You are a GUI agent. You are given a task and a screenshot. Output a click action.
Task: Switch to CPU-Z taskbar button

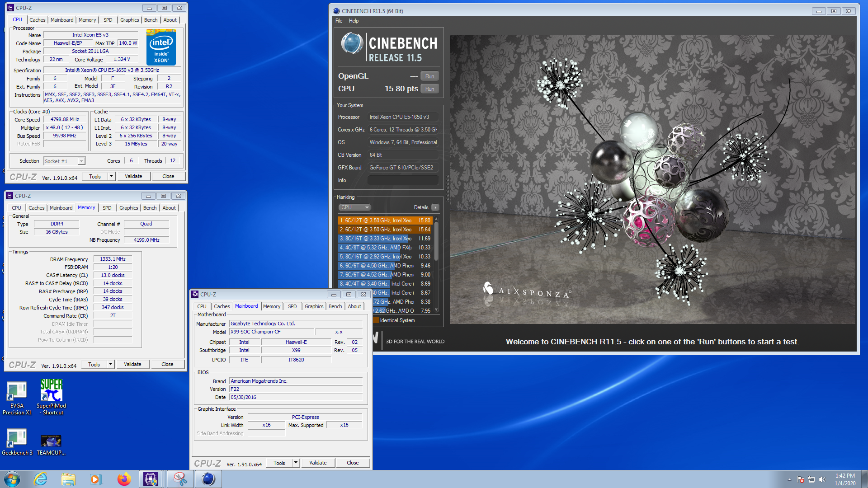pos(151,479)
